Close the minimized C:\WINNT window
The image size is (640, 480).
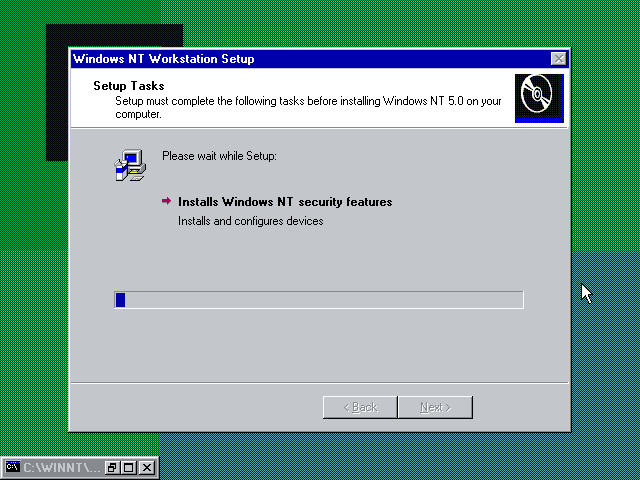coord(147,467)
